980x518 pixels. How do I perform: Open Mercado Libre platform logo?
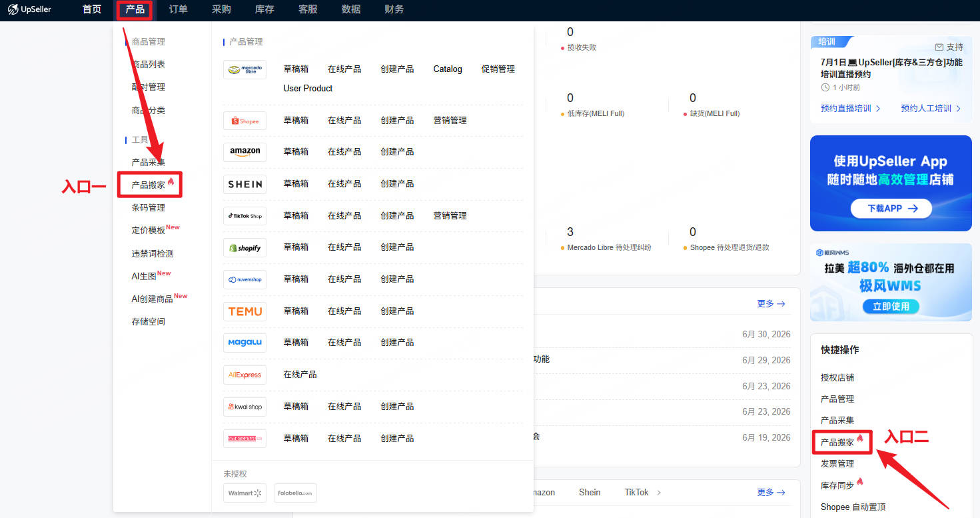(x=245, y=69)
